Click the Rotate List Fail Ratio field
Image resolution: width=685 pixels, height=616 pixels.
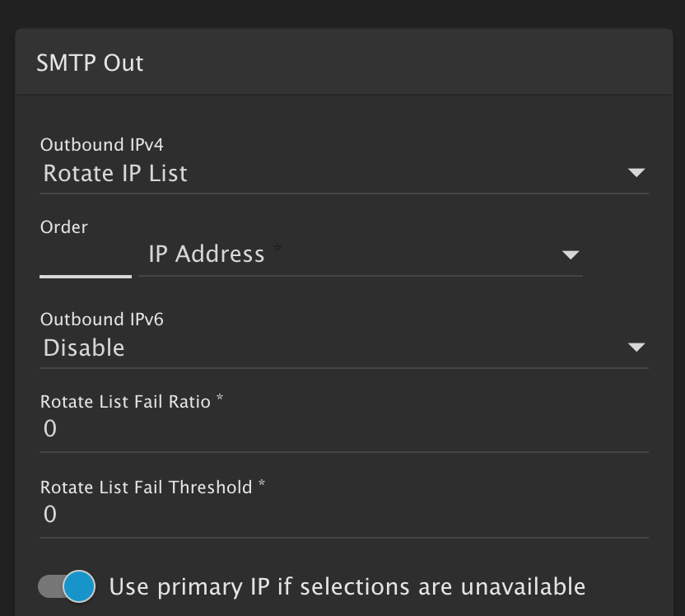344,429
